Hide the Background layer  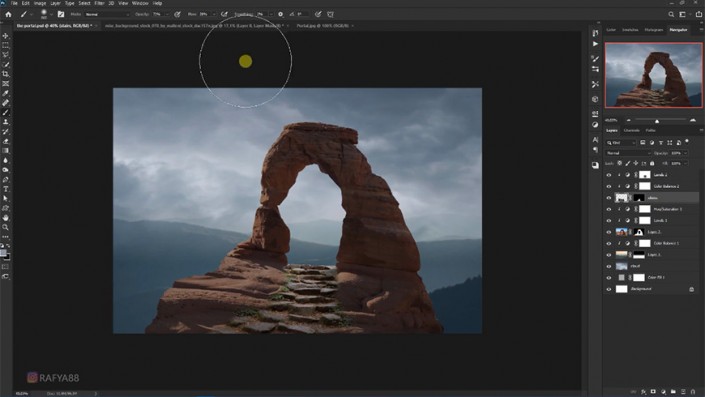pos(609,289)
